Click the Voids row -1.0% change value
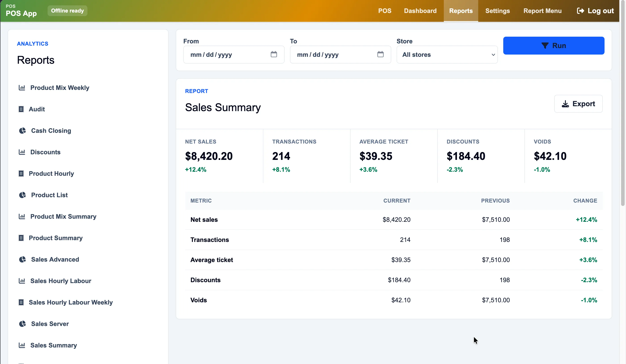This screenshot has width=626, height=364. click(589, 300)
